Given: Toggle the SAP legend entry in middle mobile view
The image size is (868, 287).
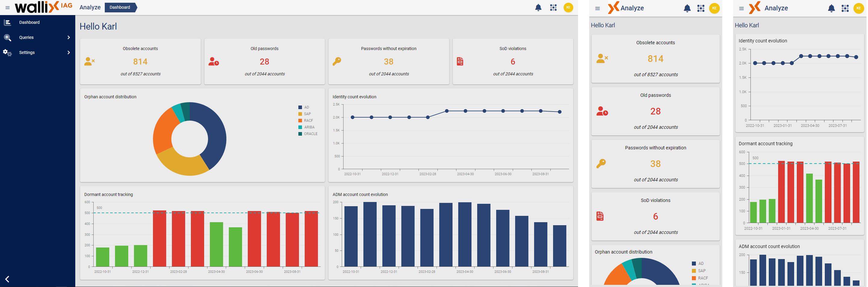Looking at the screenshot, I should (699, 271).
